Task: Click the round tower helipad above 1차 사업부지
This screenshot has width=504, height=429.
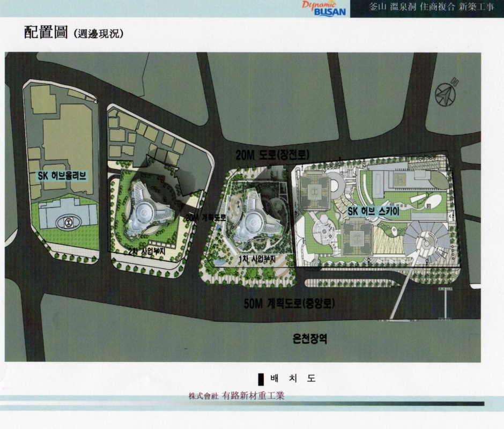Action: coord(254,223)
